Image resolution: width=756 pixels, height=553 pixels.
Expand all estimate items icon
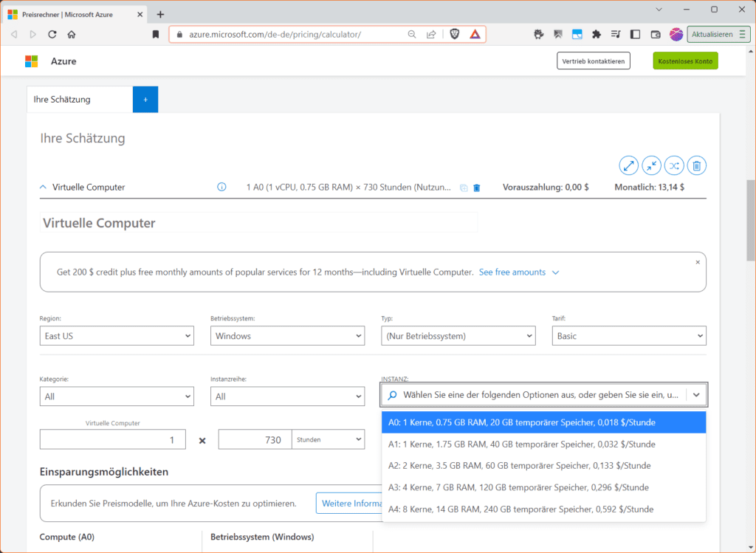tap(629, 165)
